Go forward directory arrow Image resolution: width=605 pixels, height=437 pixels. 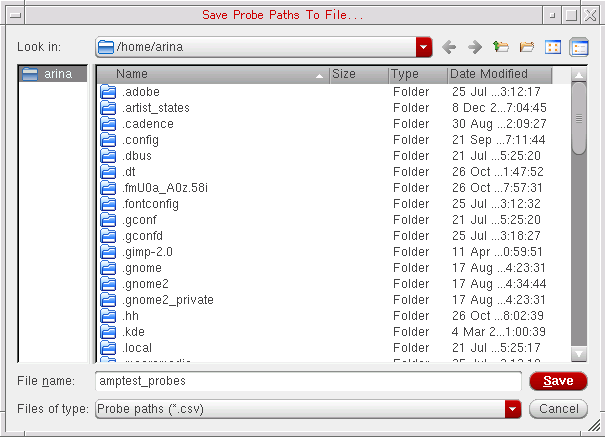[x=475, y=47]
